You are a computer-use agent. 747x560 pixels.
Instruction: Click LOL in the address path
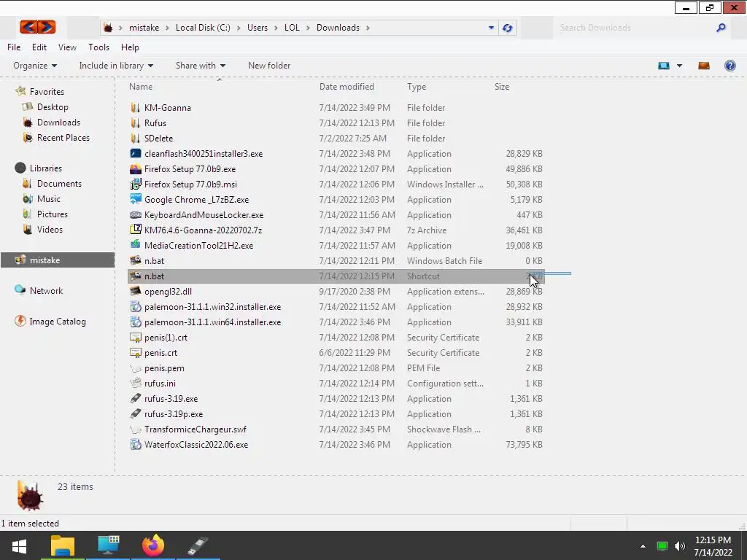tap(292, 28)
